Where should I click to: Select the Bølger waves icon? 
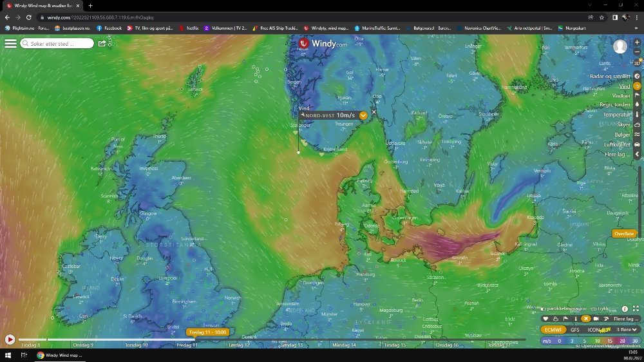(x=637, y=135)
